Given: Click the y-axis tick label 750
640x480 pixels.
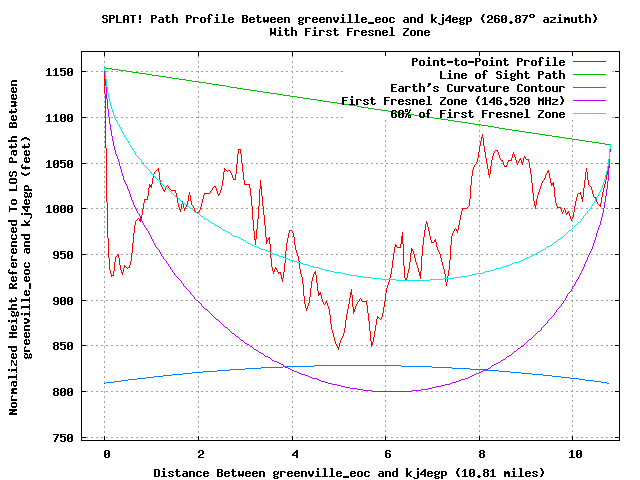Looking at the screenshot, I should [63, 438].
